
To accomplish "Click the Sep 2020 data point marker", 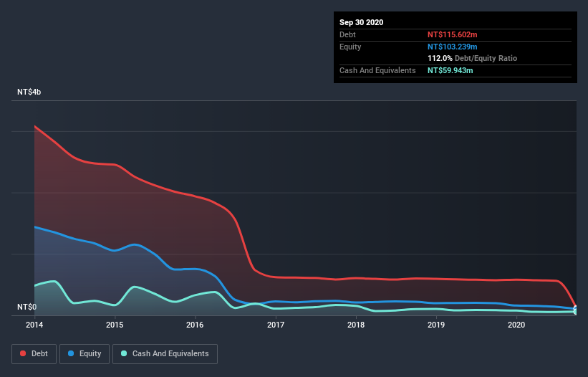I will click(576, 310).
